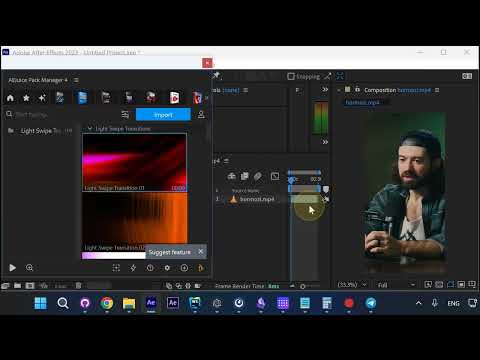The height and width of the screenshot is (360, 480).
Task: Click the lightning bolt icon in bottom toolbar
Action: [x=133, y=268]
